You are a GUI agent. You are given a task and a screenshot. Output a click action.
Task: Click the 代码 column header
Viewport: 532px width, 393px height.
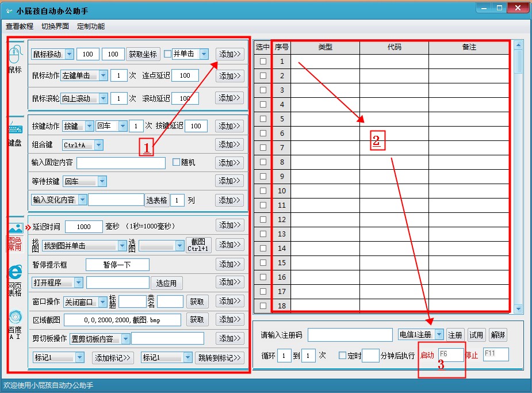point(394,47)
